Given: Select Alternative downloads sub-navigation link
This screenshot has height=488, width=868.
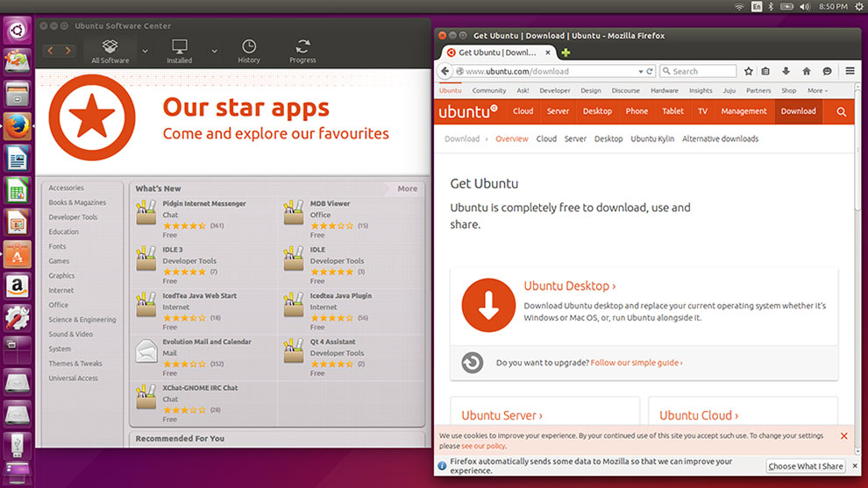Looking at the screenshot, I should [720, 139].
